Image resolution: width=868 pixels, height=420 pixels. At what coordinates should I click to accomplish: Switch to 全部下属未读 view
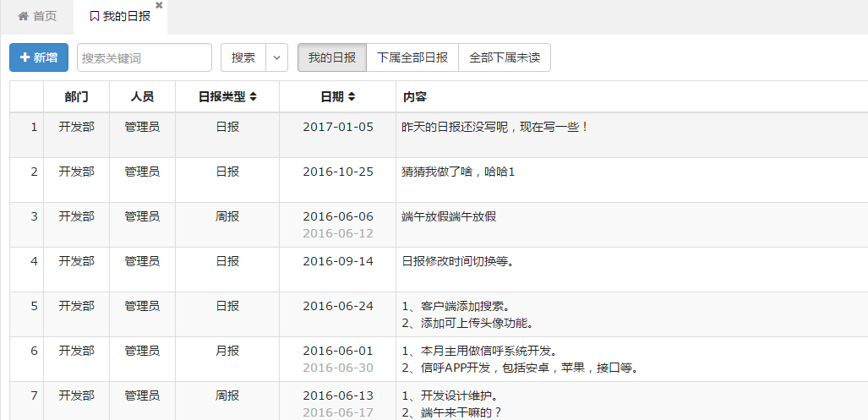505,57
